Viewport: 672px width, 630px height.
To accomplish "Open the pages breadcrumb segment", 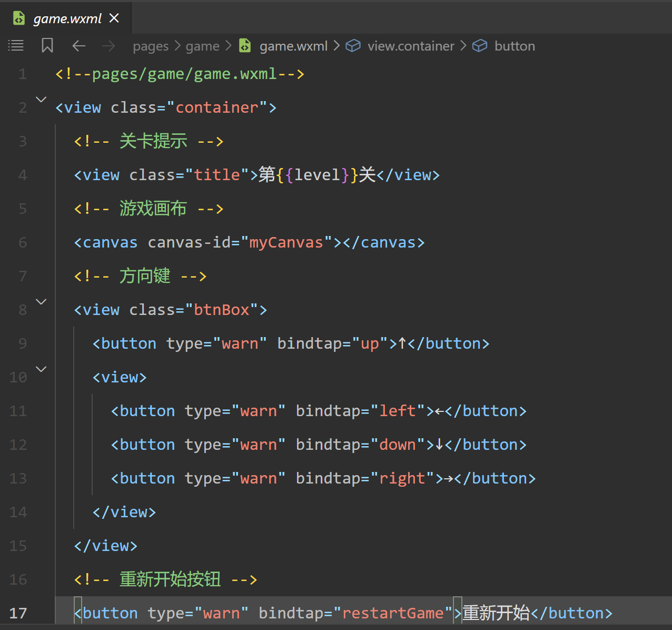I will coord(151,46).
